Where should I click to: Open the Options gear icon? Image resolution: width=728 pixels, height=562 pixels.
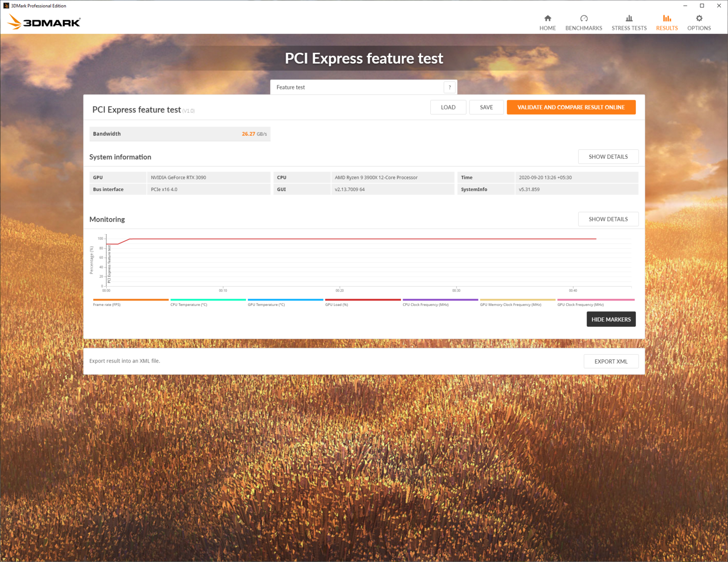(x=699, y=18)
